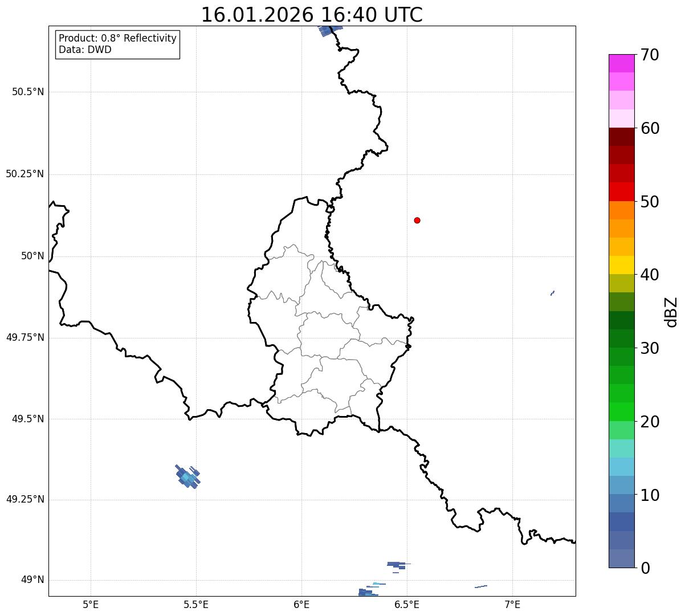Screen dimensions: 685x616
Task: Pick the yellow swatch above 40
Action: click(x=621, y=265)
